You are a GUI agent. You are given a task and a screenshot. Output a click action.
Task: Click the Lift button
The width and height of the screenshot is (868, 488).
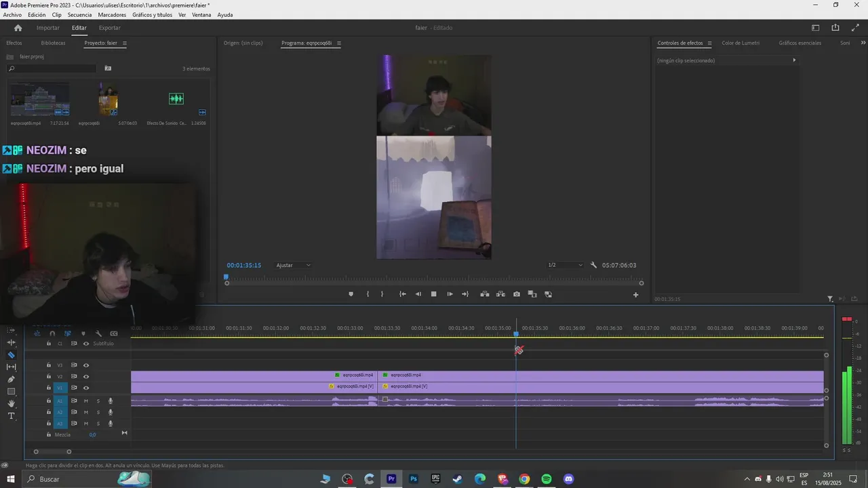[x=485, y=294]
